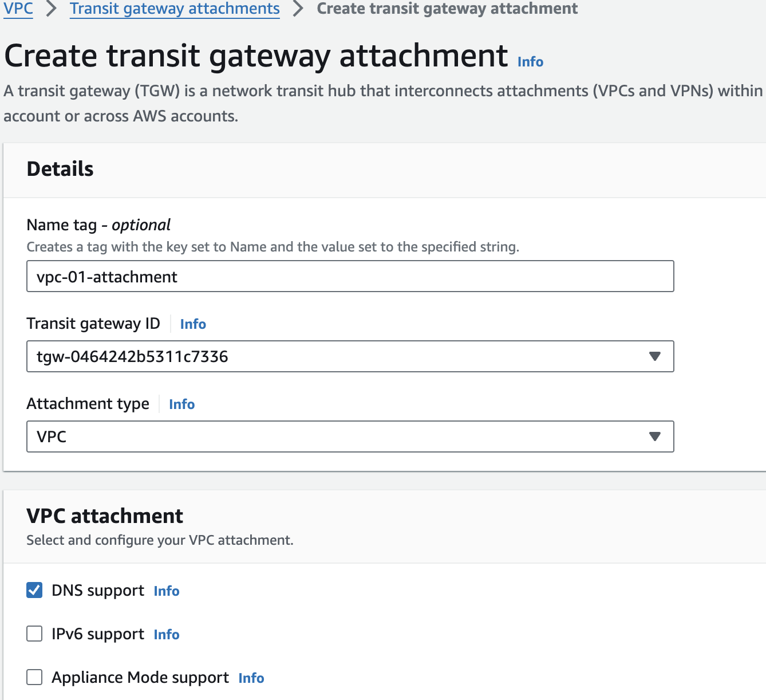Expand Transit gateway ID dropdown arrow

[655, 356]
